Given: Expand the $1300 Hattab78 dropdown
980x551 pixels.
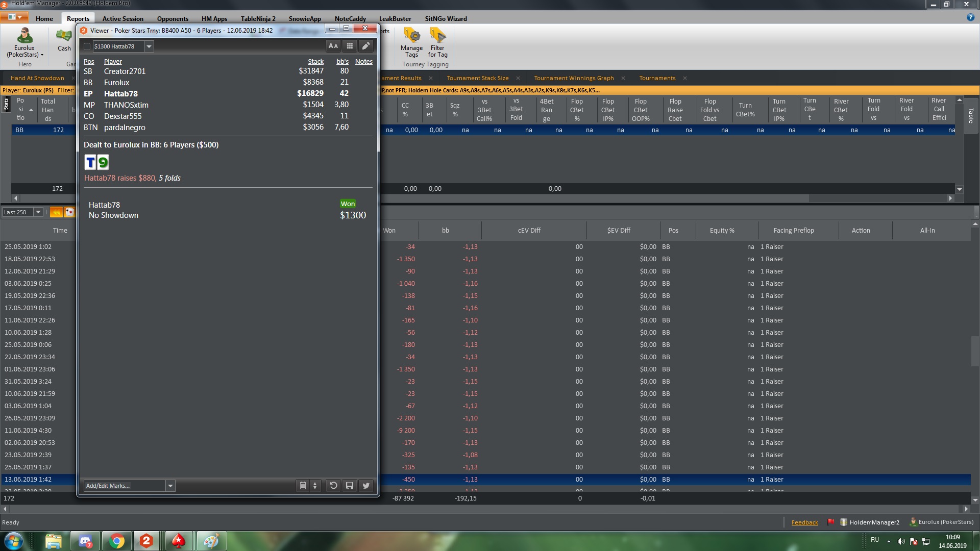Looking at the screenshot, I should (x=149, y=46).
